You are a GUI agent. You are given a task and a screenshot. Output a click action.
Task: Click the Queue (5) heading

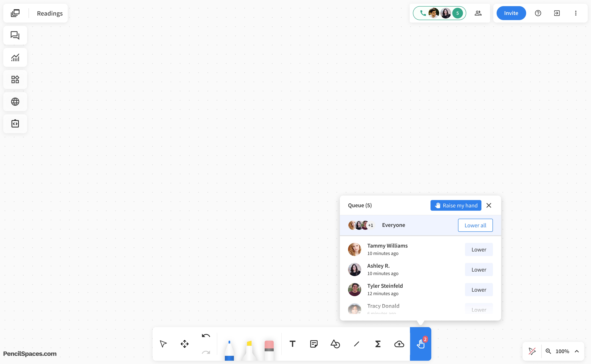[x=360, y=205]
